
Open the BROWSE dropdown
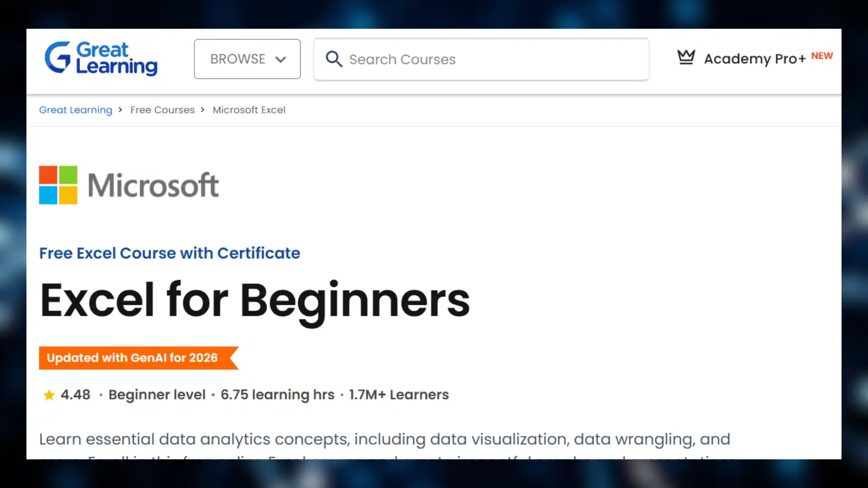(x=247, y=59)
